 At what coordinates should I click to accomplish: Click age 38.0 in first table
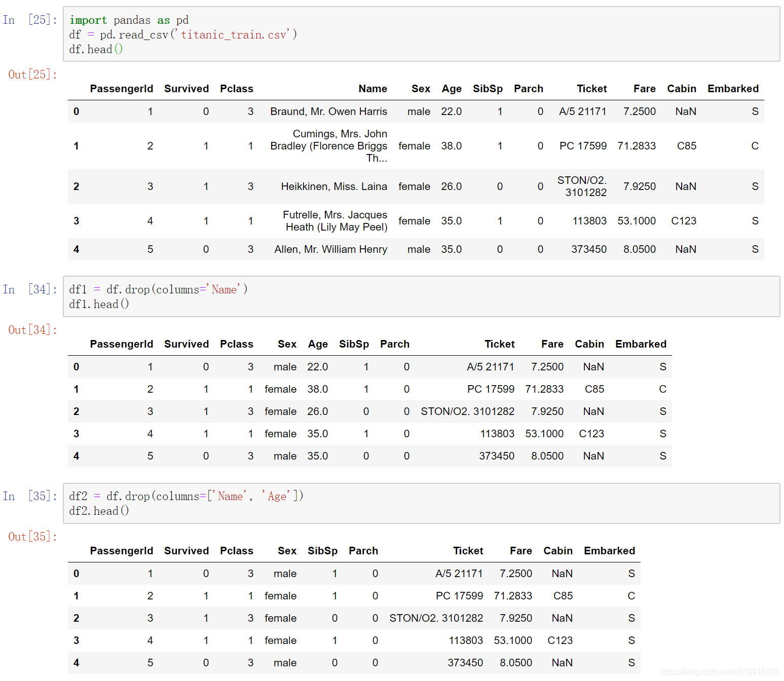(x=451, y=146)
